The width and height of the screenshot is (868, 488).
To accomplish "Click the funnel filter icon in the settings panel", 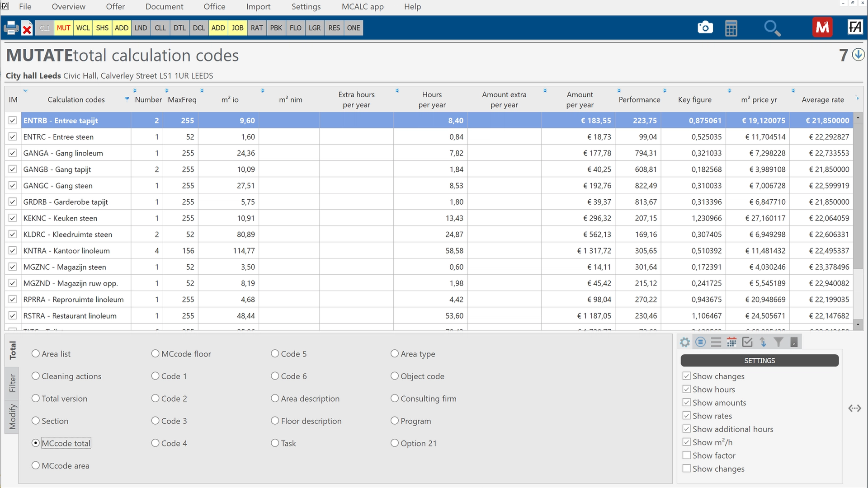I will pyautogui.click(x=778, y=342).
